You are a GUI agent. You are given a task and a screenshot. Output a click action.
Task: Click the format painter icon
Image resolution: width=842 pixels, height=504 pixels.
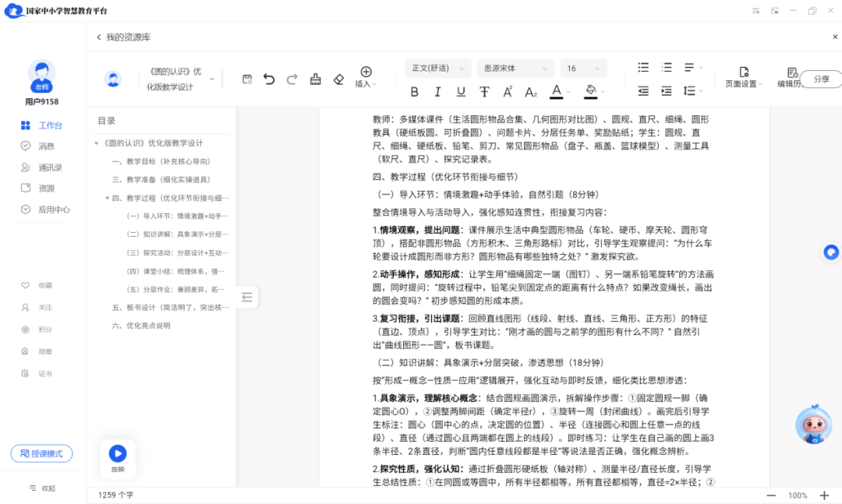coord(315,79)
